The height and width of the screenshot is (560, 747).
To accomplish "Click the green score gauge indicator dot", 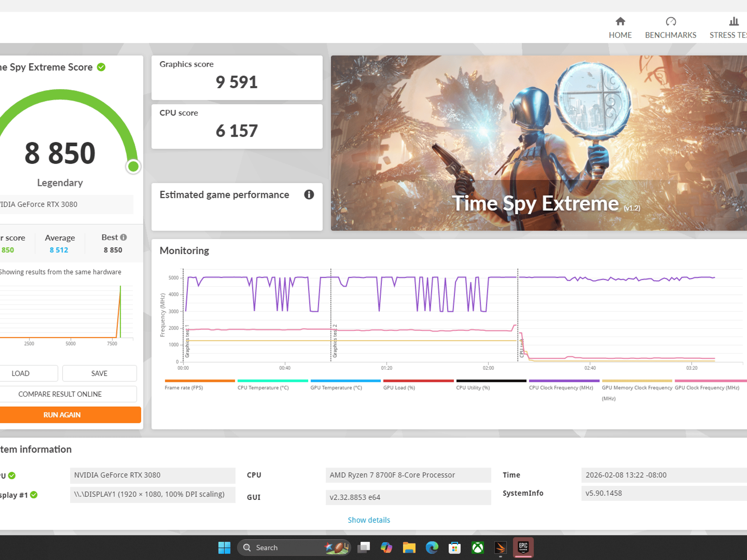I will (133, 167).
